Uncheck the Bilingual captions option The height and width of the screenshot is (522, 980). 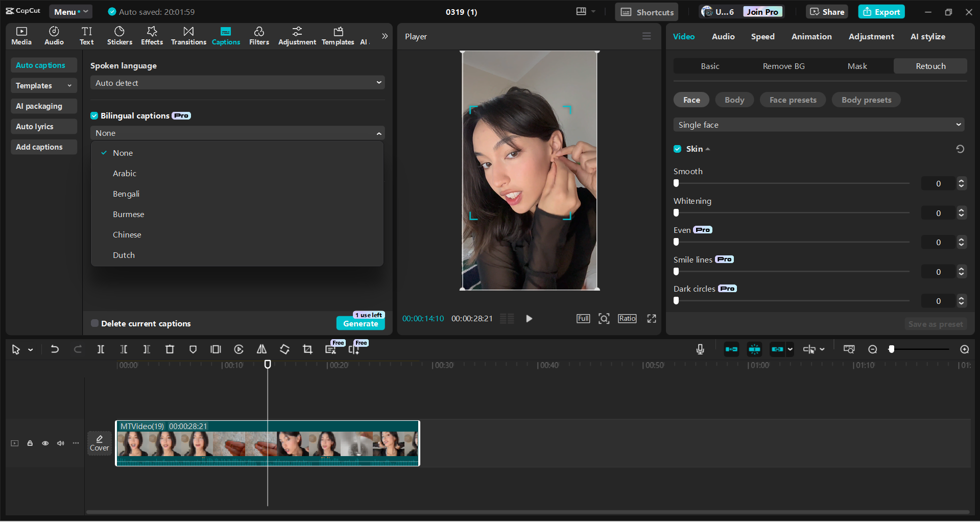pyautogui.click(x=94, y=115)
